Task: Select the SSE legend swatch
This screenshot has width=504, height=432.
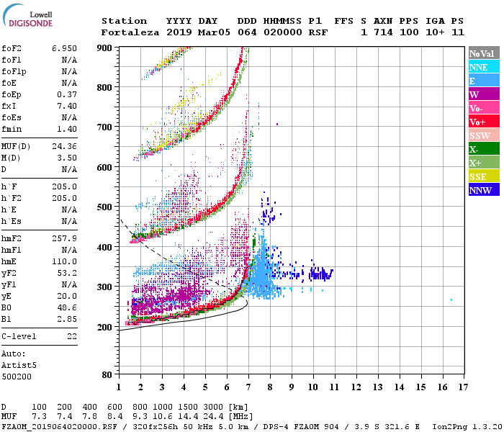Action: point(484,176)
